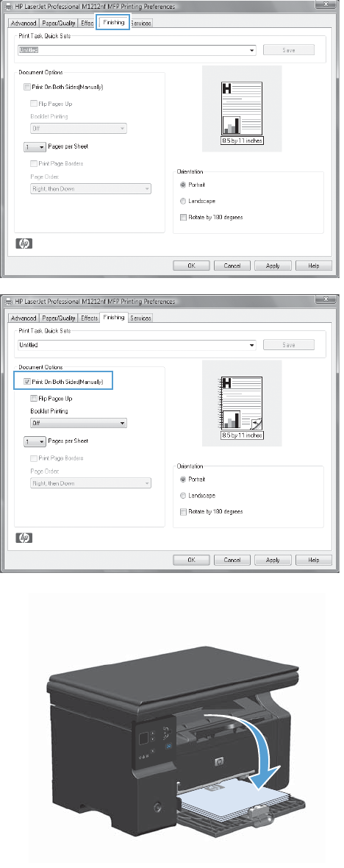
Task: Enable Print On Both Sides in upper dialog
Action: 27,87
